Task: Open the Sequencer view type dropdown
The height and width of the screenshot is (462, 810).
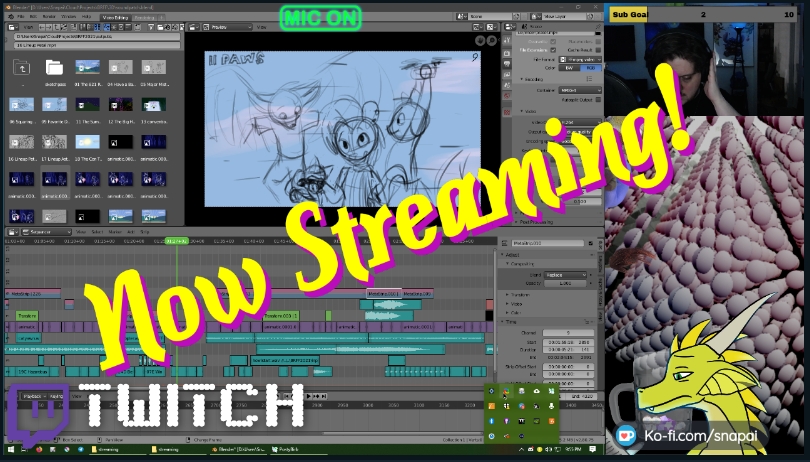Action: tap(46, 232)
